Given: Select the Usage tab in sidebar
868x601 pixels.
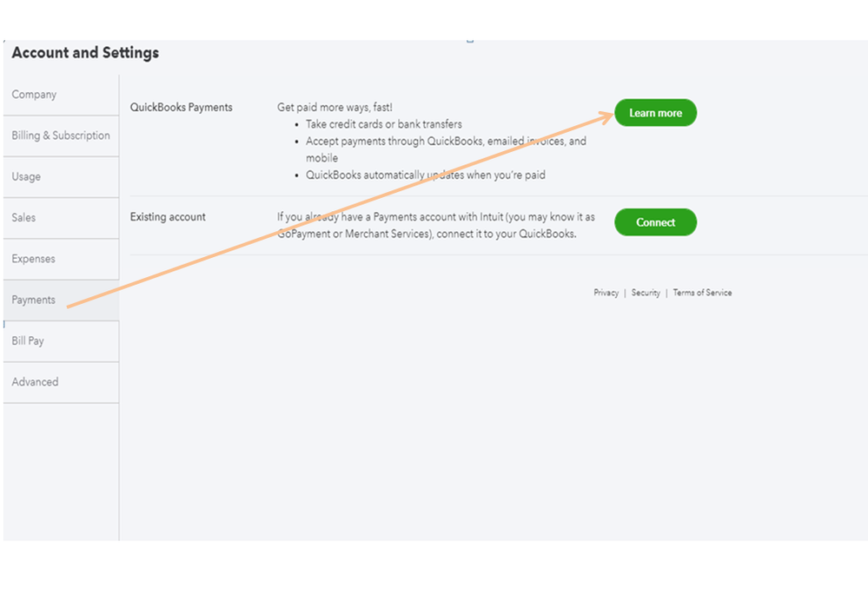Looking at the screenshot, I should pos(26,176).
